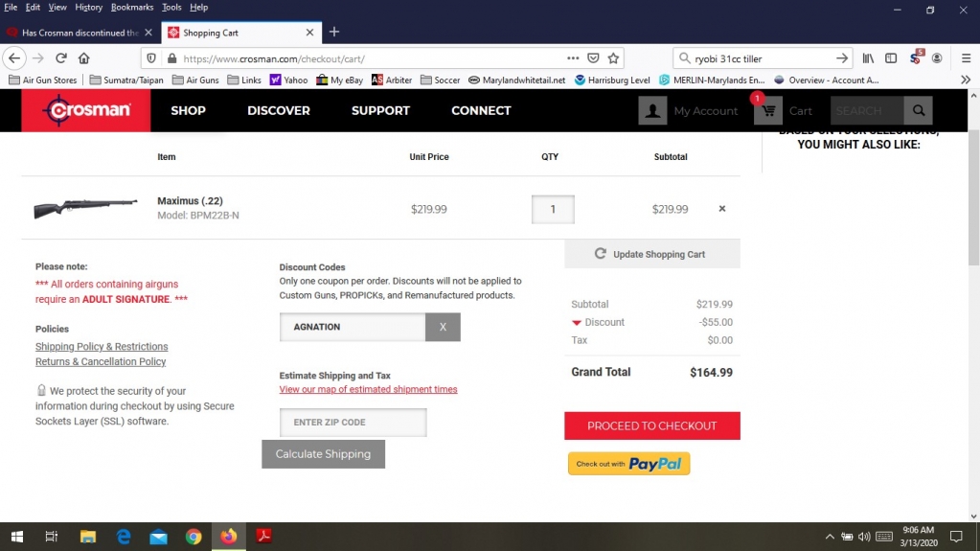Open Shipping Policy & Restrictions link
Viewport: 980px width, 551px height.
(x=102, y=347)
